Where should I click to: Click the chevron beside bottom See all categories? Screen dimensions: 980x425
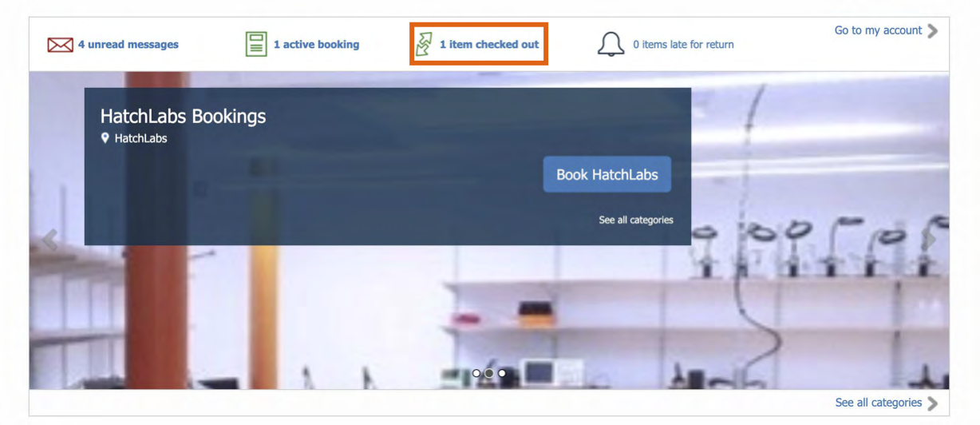[932, 403]
